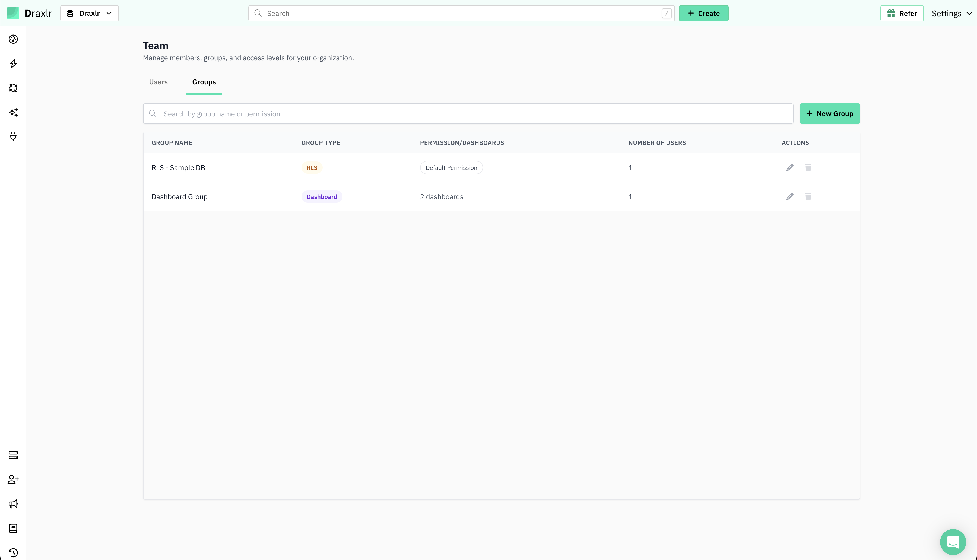Click the Number of Users column header
This screenshot has width=977, height=560.
pyautogui.click(x=656, y=143)
